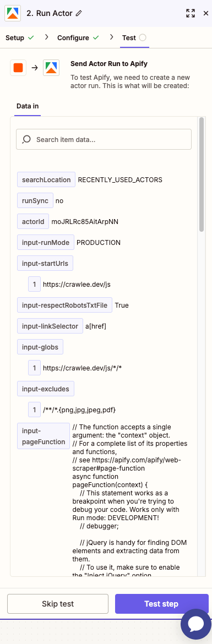
Task: Click the search magnifier icon
Action: pyautogui.click(x=26, y=139)
